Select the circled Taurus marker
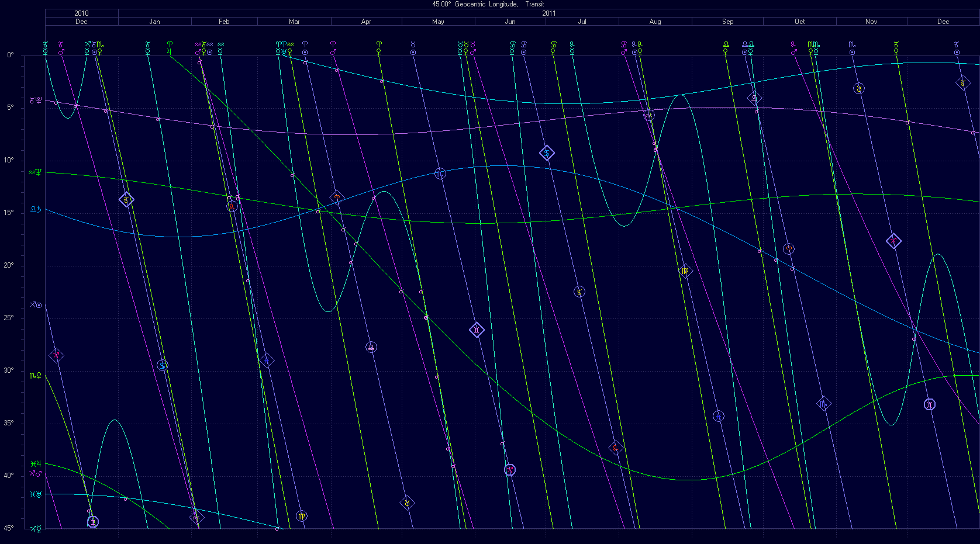The height and width of the screenshot is (544, 980). tap(858, 89)
